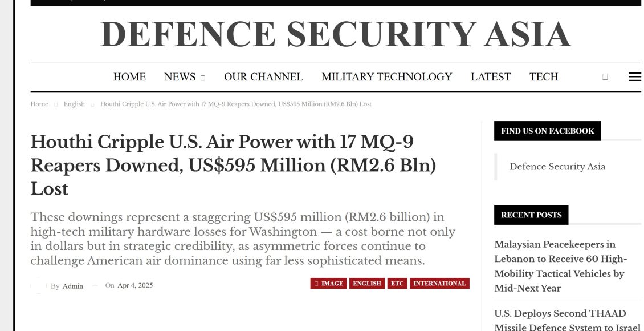Open the hamburger menu icon
The image size is (644, 331).
(634, 76)
